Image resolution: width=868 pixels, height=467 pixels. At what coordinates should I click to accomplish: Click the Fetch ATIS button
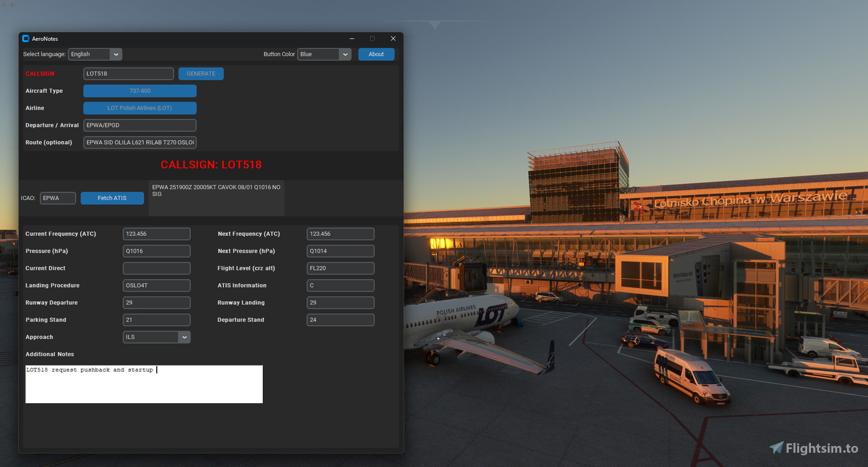pos(112,198)
